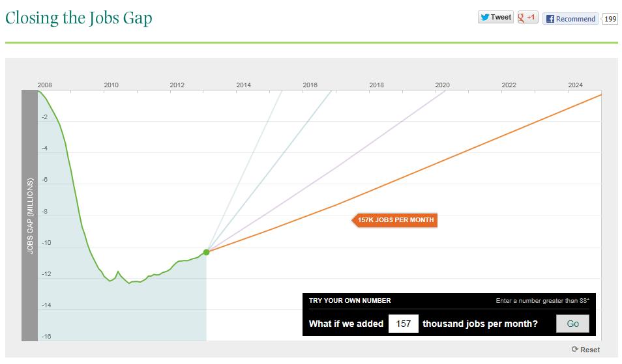Click the 2024 year label on axis

tap(575, 85)
